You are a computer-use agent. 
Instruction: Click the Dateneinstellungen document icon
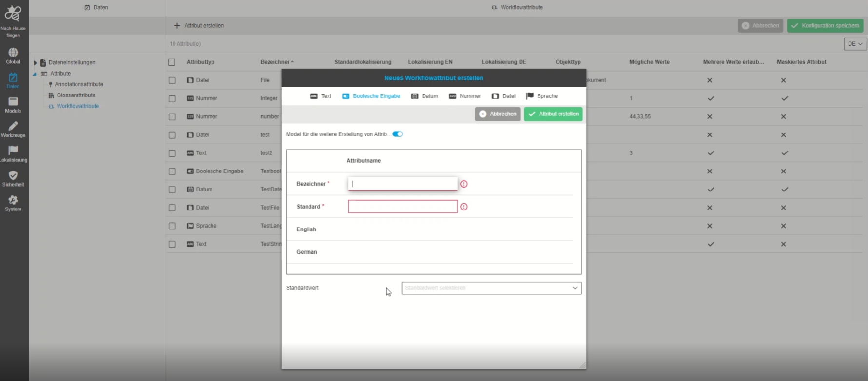coord(43,63)
